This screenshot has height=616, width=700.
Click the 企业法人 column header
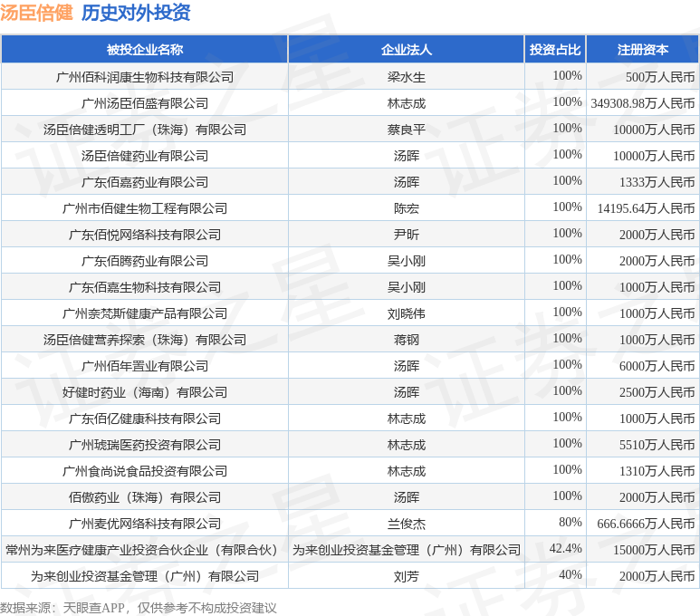click(x=407, y=50)
